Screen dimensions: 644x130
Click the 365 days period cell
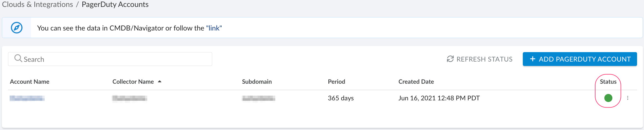pos(341,98)
